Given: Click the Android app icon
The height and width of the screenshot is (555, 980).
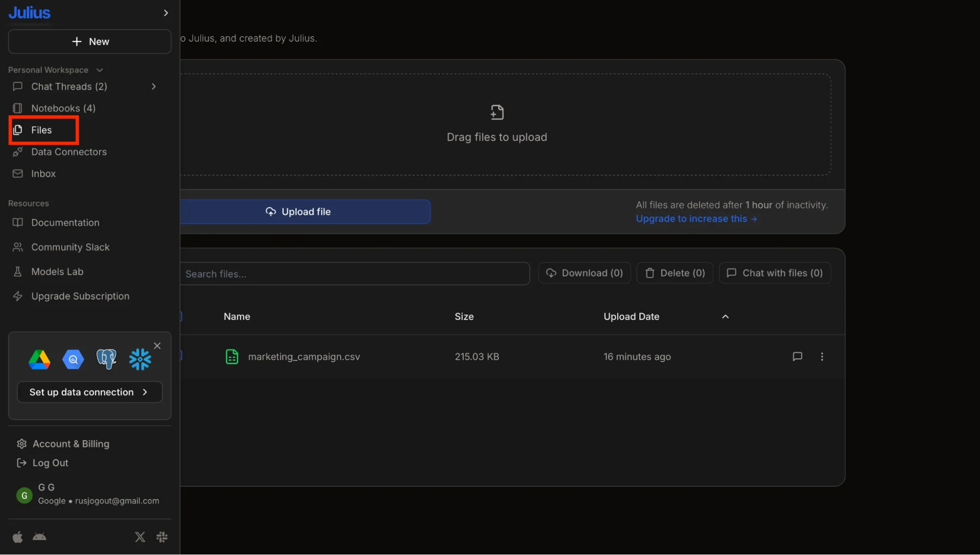Looking at the screenshot, I should click(x=39, y=537).
